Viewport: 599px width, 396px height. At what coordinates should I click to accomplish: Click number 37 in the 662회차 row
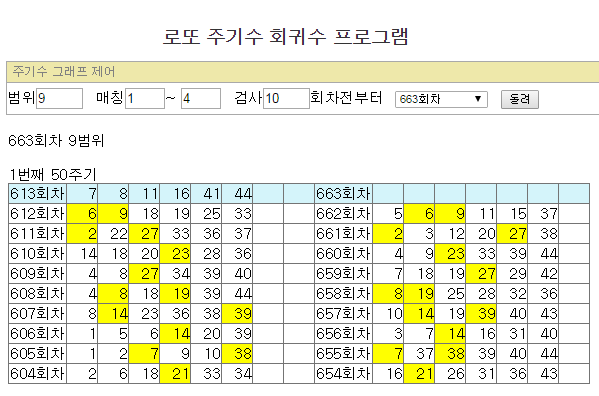click(543, 213)
